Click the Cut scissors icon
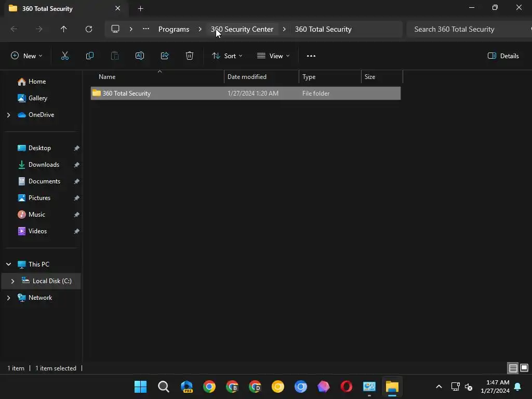This screenshot has width=532, height=399. tap(65, 56)
